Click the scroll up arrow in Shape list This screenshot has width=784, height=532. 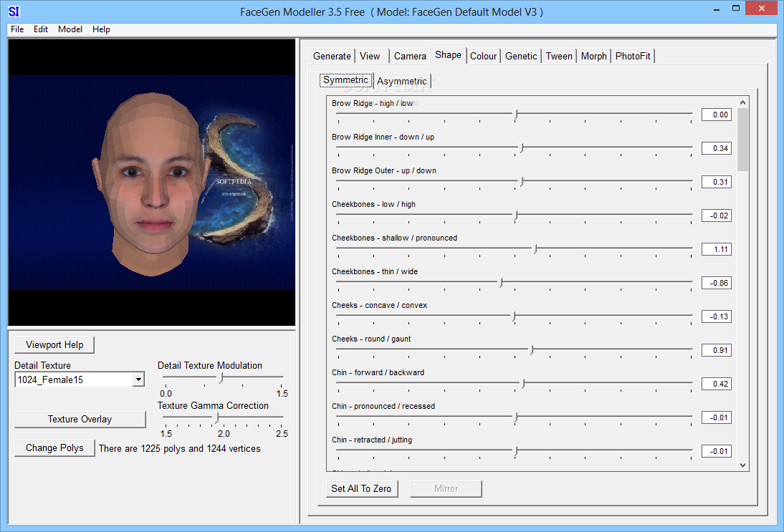tap(742, 102)
